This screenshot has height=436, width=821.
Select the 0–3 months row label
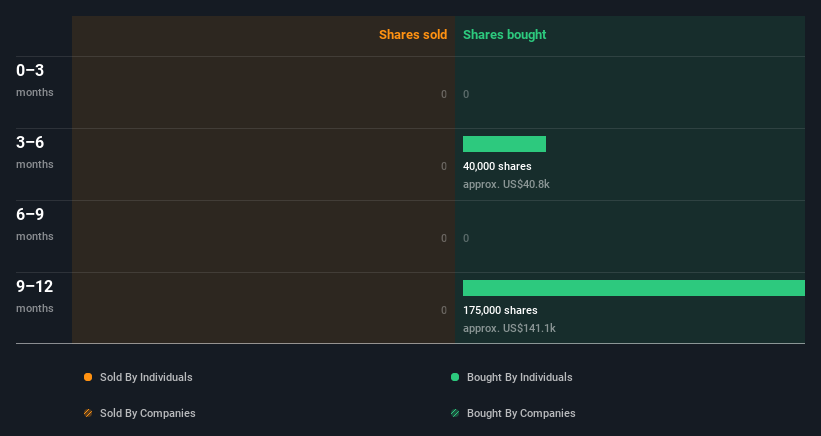pos(35,80)
